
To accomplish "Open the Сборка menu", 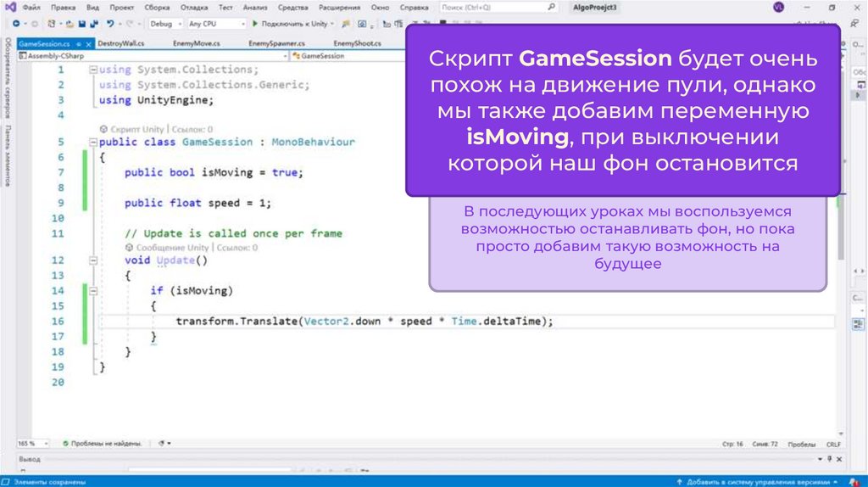I will (157, 7).
